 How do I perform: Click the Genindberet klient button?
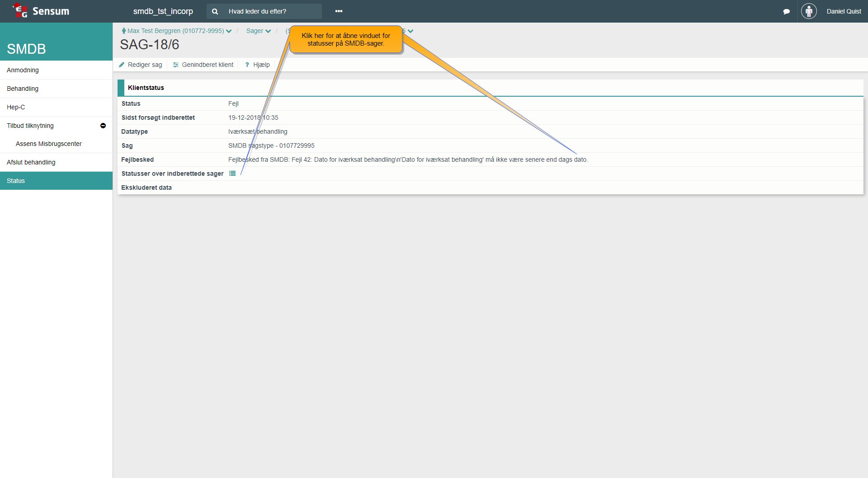pos(203,65)
